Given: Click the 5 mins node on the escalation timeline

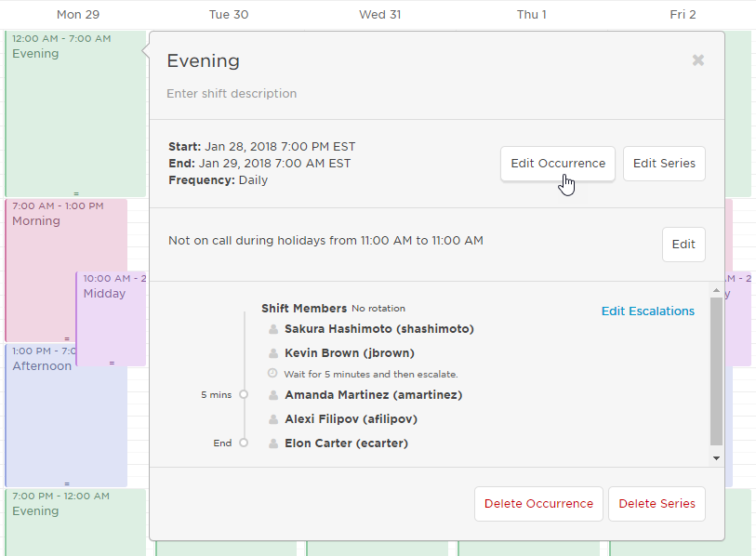Looking at the screenshot, I should 244,394.
